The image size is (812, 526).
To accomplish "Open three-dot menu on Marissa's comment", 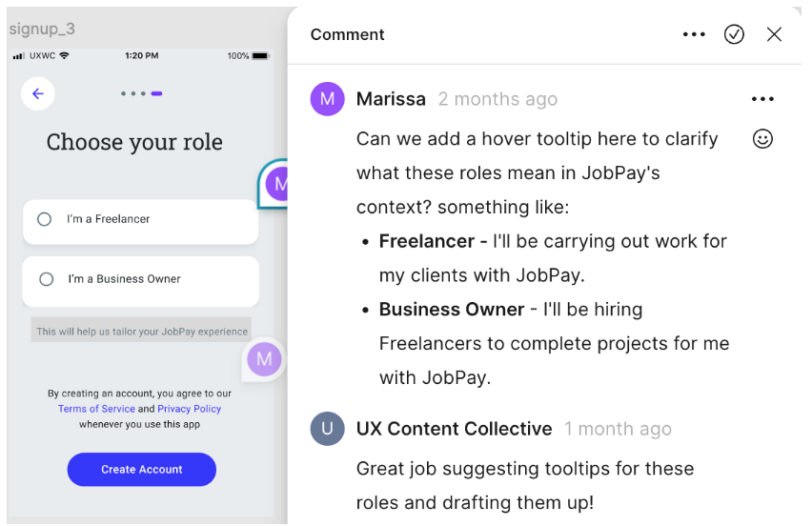I will click(x=762, y=99).
